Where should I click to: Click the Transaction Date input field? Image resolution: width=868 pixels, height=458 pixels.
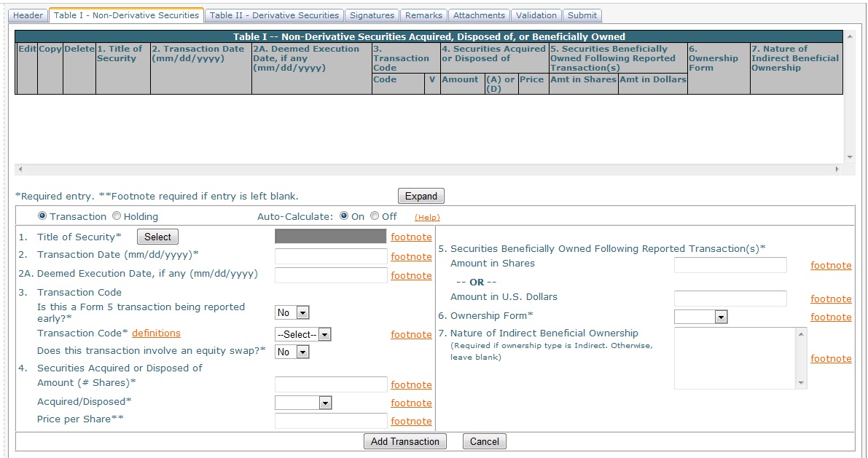(x=331, y=256)
